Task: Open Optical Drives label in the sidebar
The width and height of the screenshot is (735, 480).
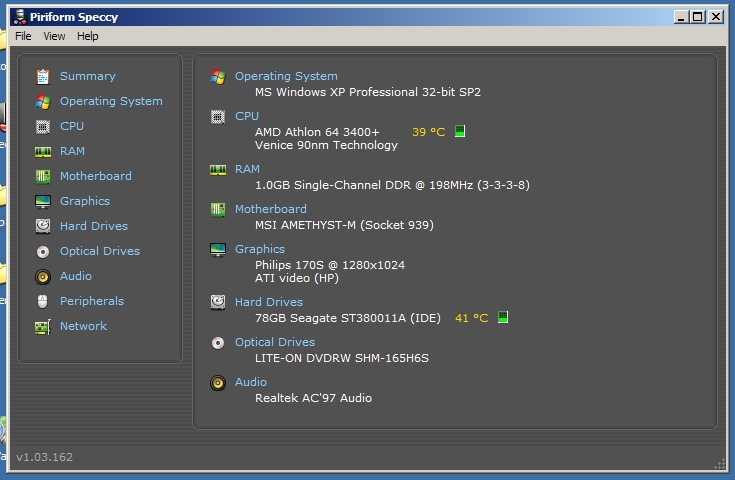Action: coord(100,251)
